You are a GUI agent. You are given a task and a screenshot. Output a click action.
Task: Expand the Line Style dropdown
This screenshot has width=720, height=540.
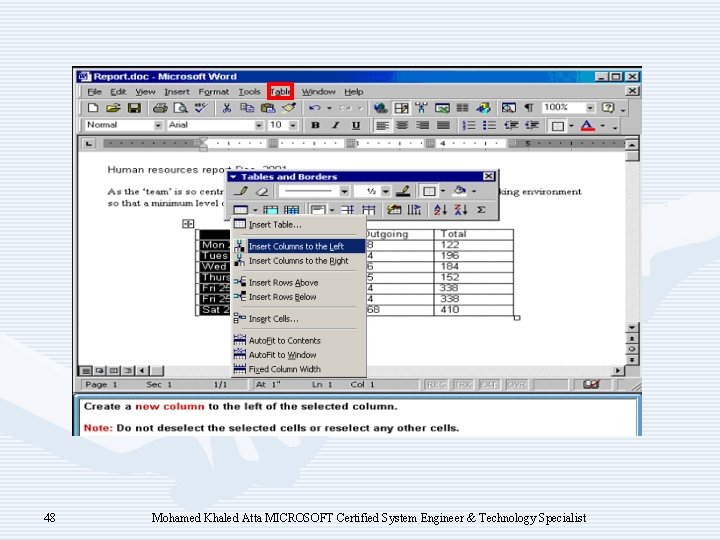[x=344, y=191]
